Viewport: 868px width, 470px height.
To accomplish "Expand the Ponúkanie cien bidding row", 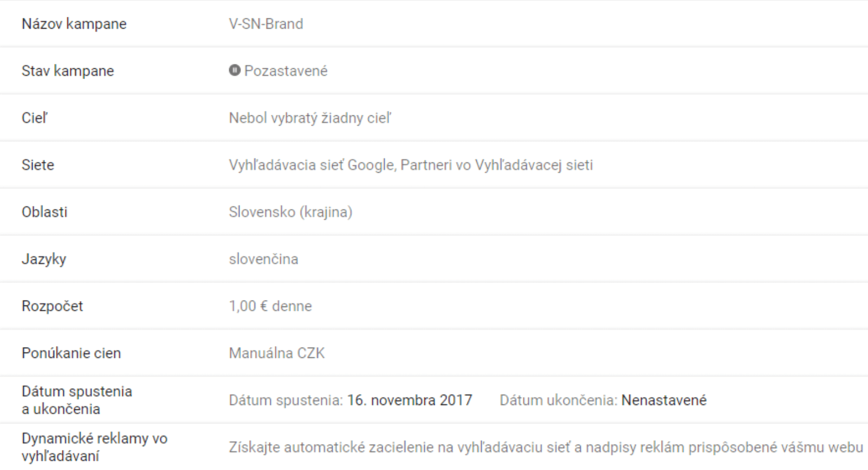I will point(72,354).
